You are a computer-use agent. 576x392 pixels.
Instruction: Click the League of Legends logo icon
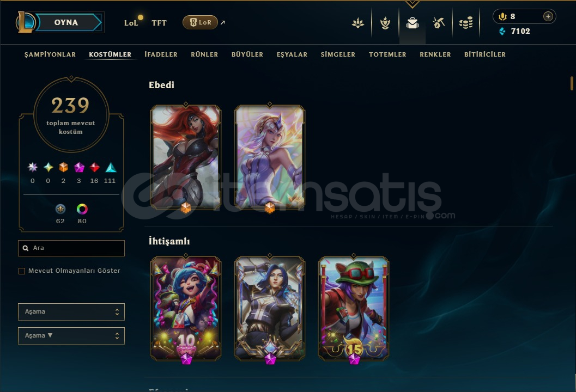[26, 22]
